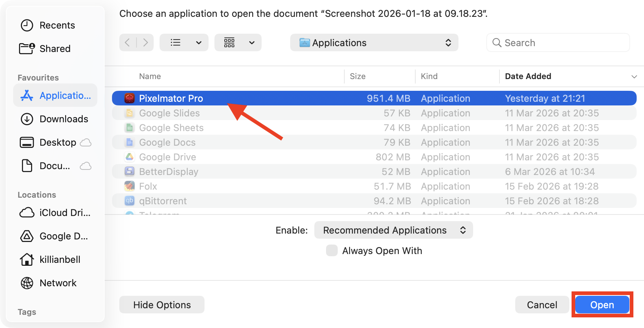Click the Folx app icon
This screenshot has width=644, height=328.
point(130,186)
